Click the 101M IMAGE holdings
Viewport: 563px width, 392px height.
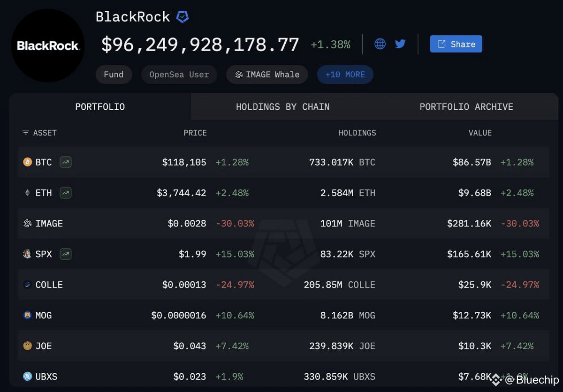[x=348, y=224]
